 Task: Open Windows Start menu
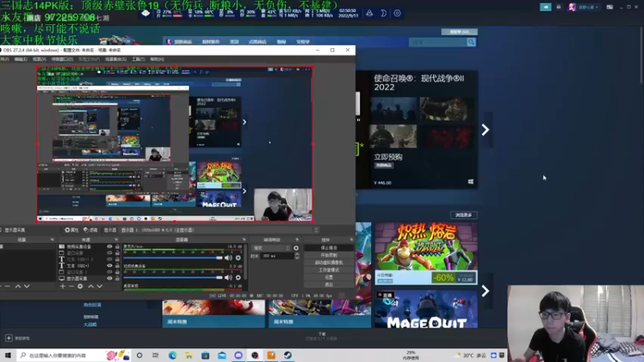click(8, 356)
